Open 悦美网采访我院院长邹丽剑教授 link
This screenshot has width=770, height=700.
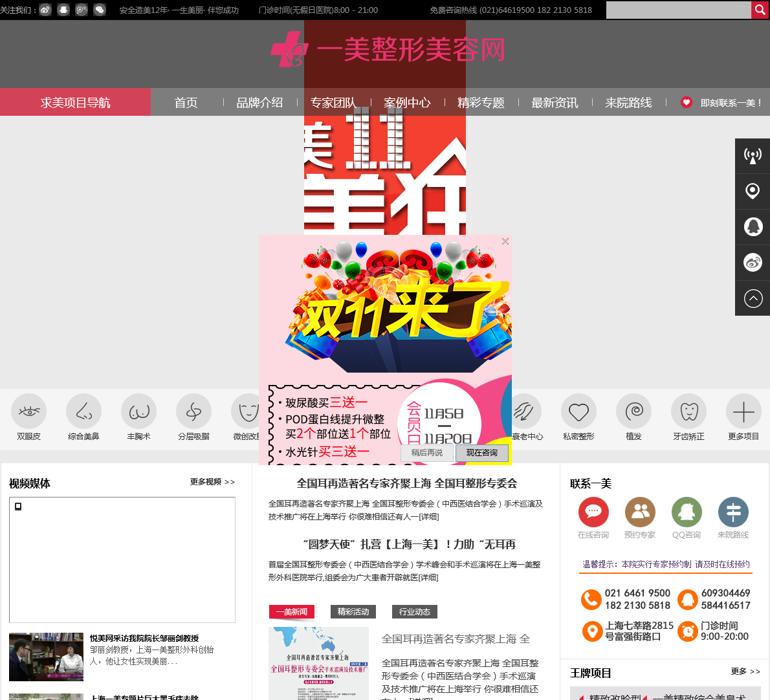144,638
